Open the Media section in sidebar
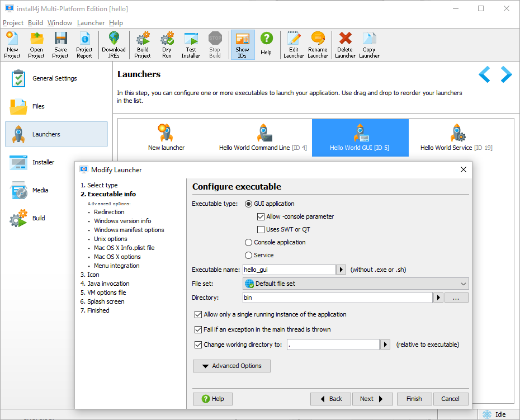Viewport: 520px width, 420px height. pos(40,190)
